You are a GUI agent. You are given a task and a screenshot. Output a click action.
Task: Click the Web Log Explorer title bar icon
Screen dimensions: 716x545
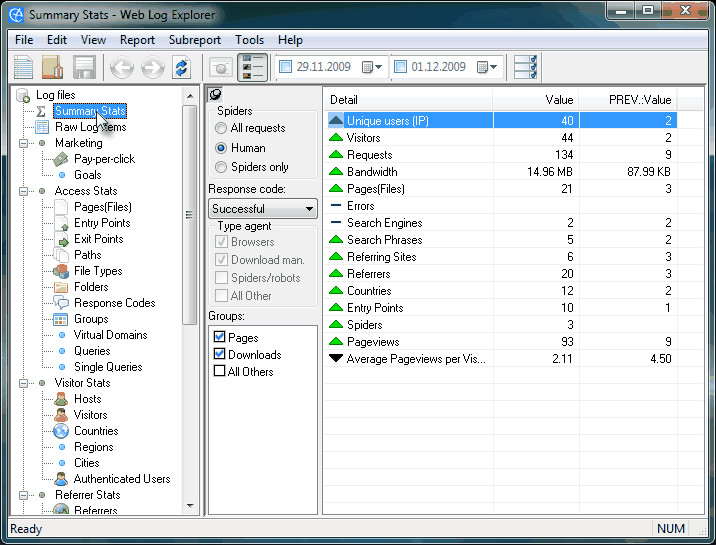tap(16, 15)
